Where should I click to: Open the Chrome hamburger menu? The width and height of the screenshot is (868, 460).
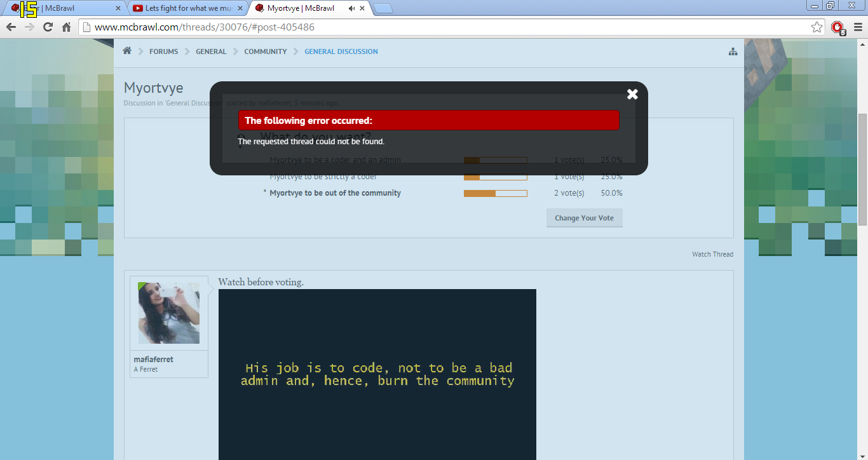858,27
